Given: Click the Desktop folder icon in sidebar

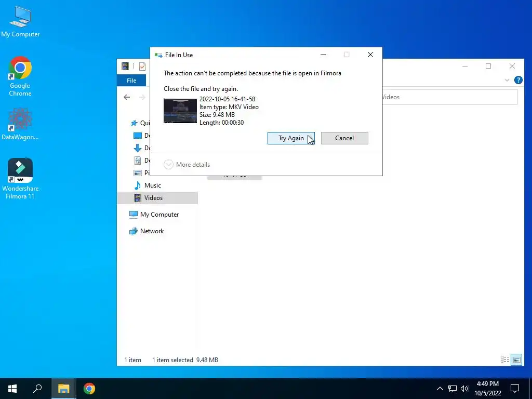Looking at the screenshot, I should coord(137,136).
